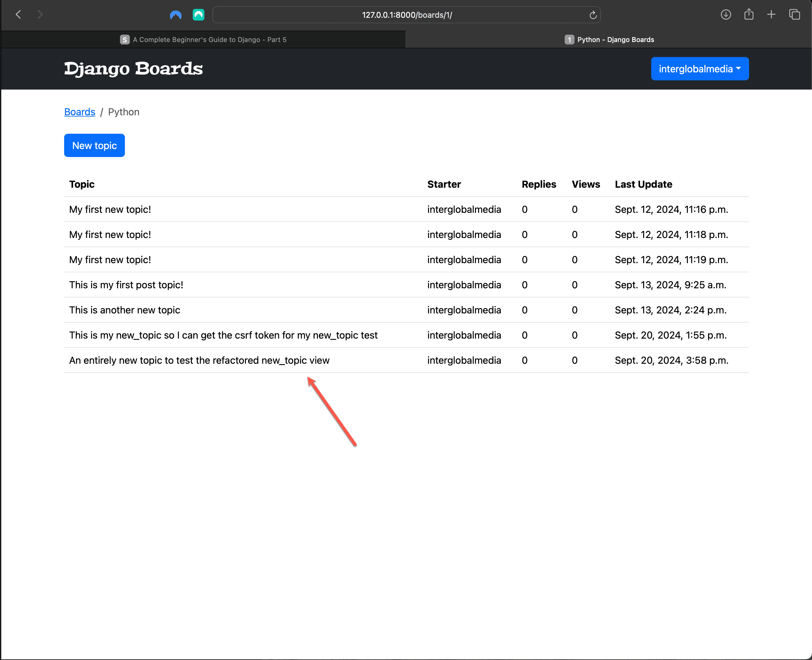Expand the interglobalmedia user dropdown

point(699,69)
